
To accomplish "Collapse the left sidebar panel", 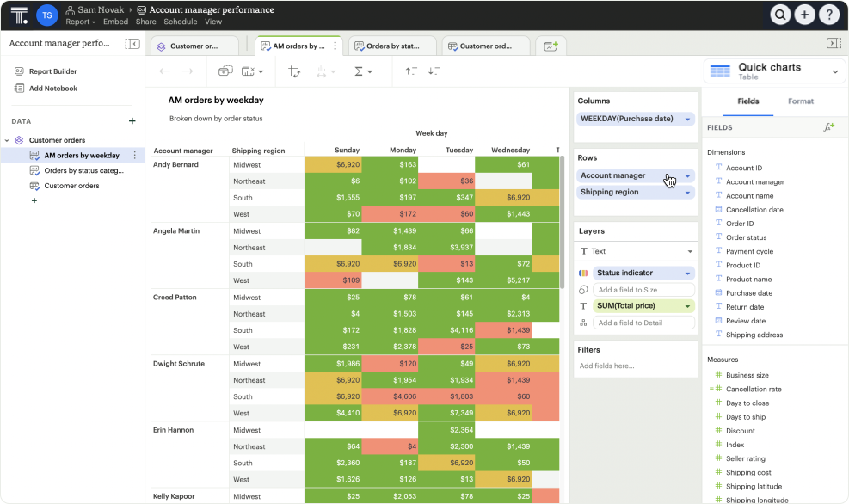I will coord(132,44).
